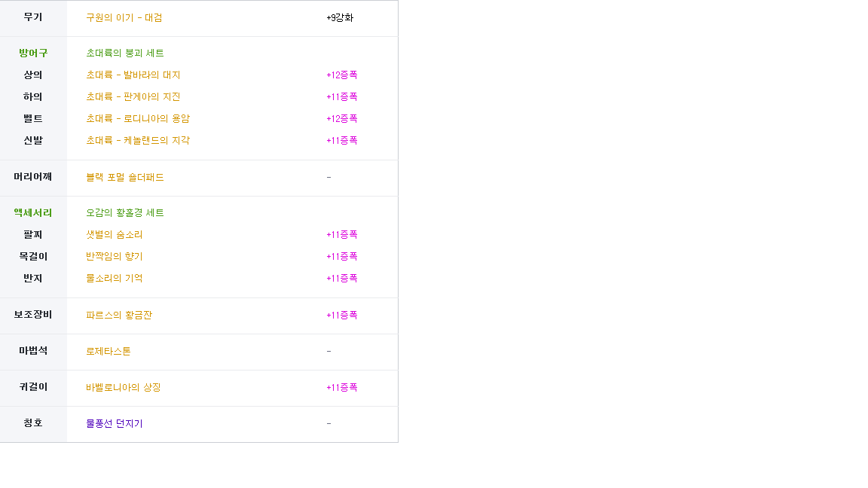
Task: Click the 방어구 category header
Action: (x=33, y=53)
